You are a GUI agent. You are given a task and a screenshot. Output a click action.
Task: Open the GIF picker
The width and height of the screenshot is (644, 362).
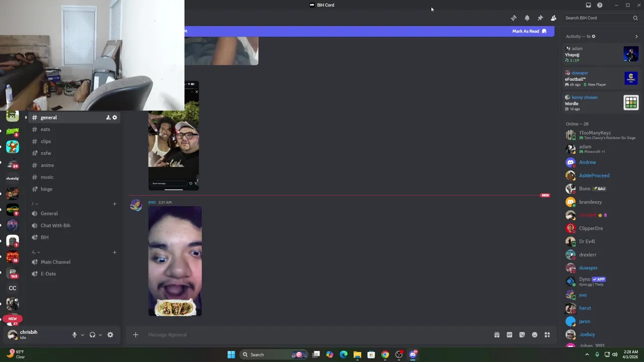click(509, 335)
